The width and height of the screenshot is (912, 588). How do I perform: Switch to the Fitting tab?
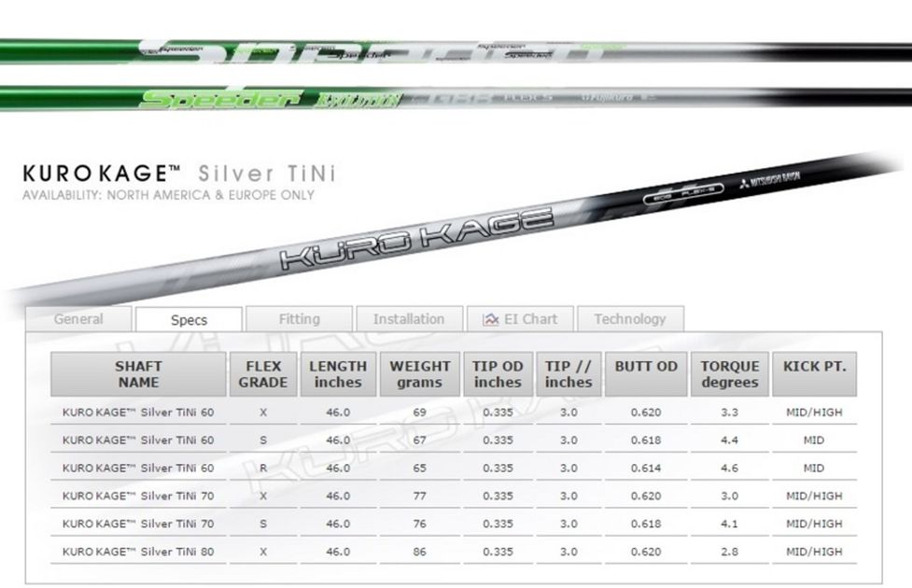[x=299, y=318]
